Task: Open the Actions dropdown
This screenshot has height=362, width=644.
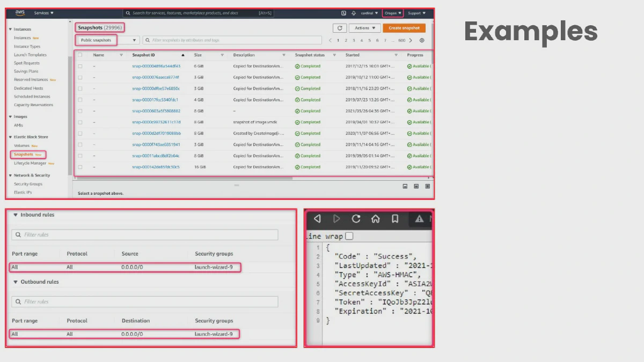Action: tap(365, 28)
